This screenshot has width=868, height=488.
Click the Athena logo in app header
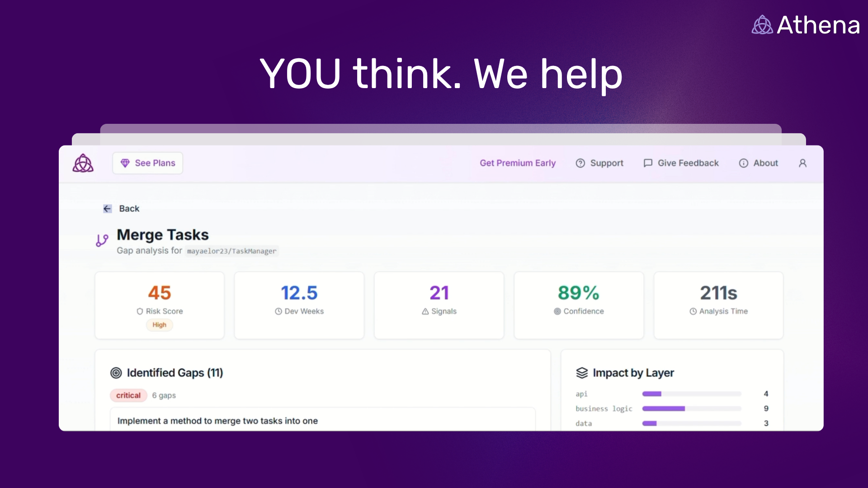(x=83, y=163)
